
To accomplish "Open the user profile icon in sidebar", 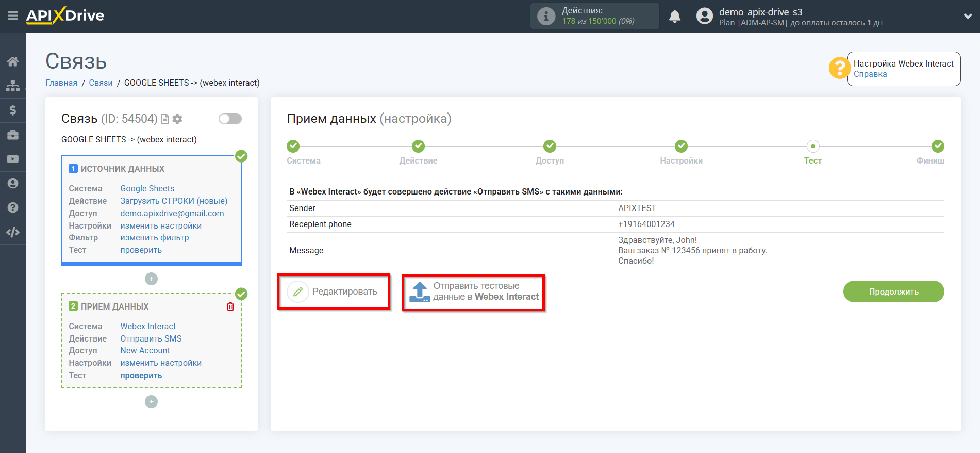I will [x=13, y=183].
